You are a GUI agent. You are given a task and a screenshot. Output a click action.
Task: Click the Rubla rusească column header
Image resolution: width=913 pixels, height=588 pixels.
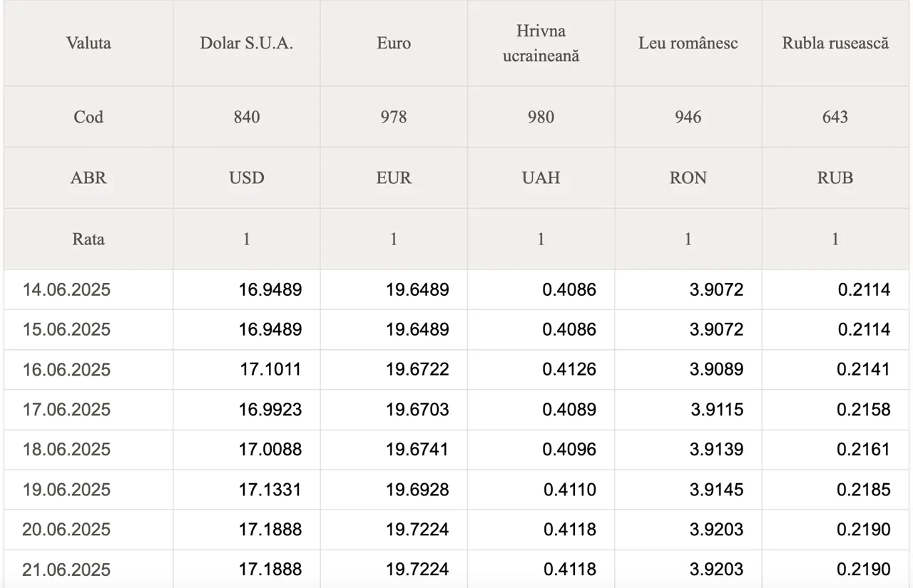click(x=835, y=43)
